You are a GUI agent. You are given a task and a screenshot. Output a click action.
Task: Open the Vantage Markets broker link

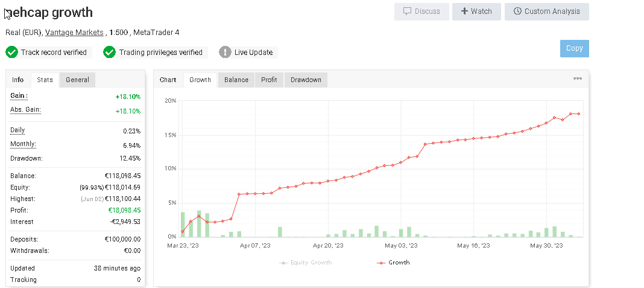click(74, 33)
